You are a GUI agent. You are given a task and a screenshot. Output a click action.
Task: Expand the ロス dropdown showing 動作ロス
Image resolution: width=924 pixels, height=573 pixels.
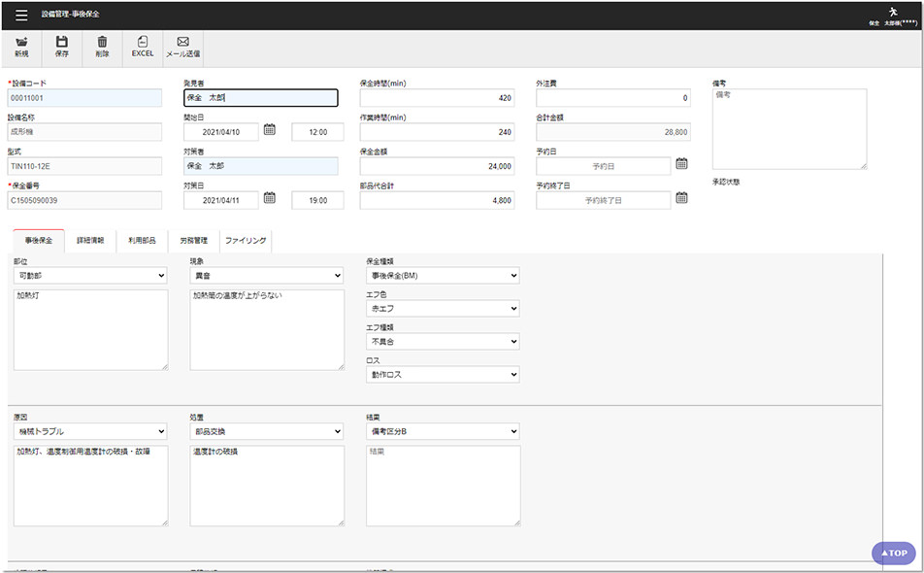click(443, 374)
